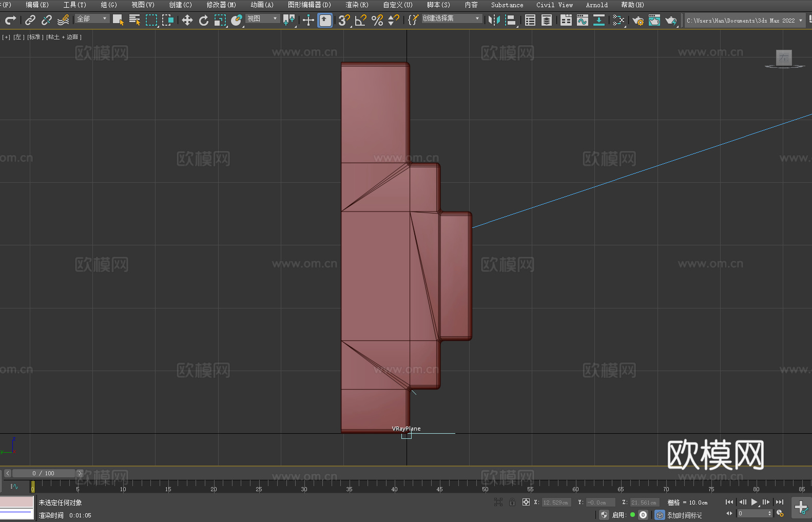Toggle the Selection Lock icon
The height and width of the screenshot is (522, 812).
click(512, 502)
